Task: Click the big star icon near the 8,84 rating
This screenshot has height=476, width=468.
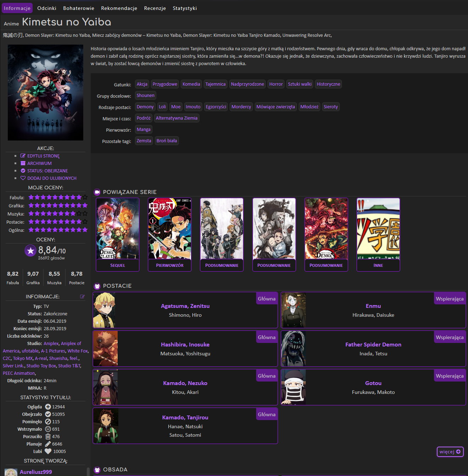Action: [30, 251]
